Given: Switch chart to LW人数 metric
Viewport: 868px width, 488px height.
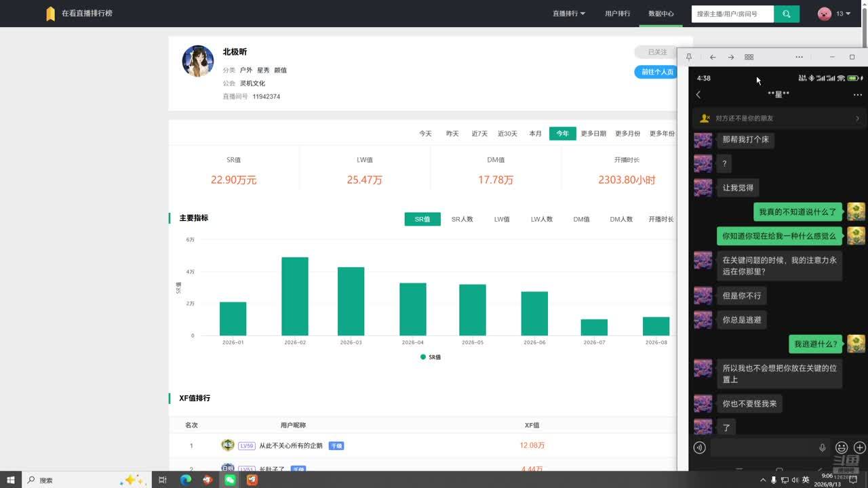Looking at the screenshot, I should click(542, 219).
